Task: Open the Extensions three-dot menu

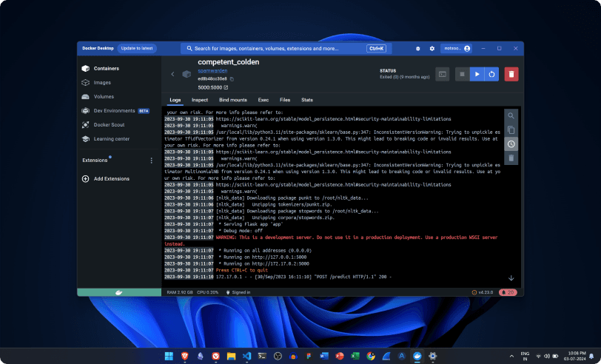Action: pos(152,161)
